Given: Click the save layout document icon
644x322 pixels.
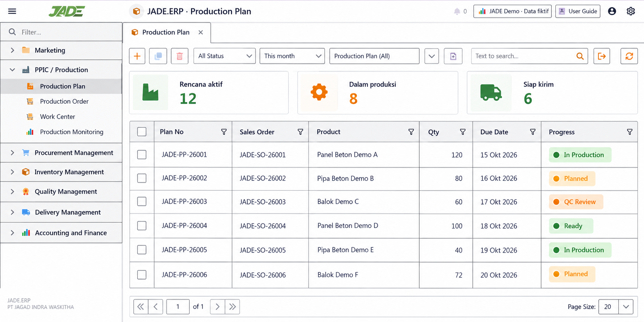Looking at the screenshot, I should [x=453, y=56].
